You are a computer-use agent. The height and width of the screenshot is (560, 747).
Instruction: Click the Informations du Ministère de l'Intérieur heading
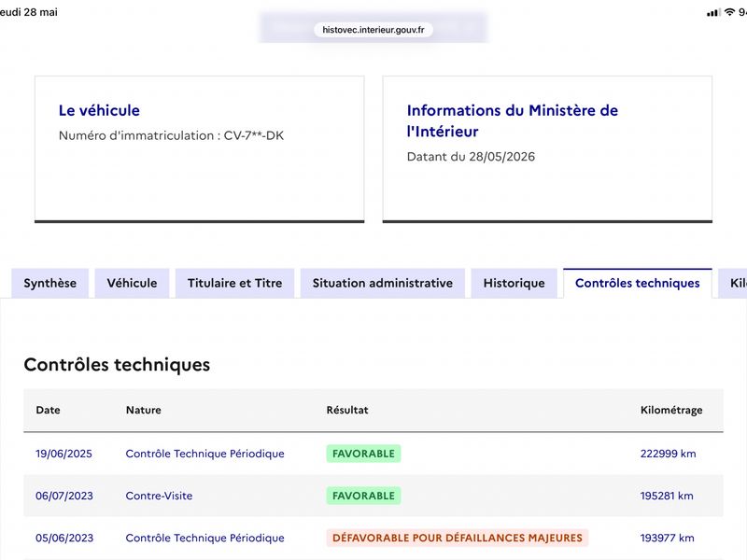[512, 121]
